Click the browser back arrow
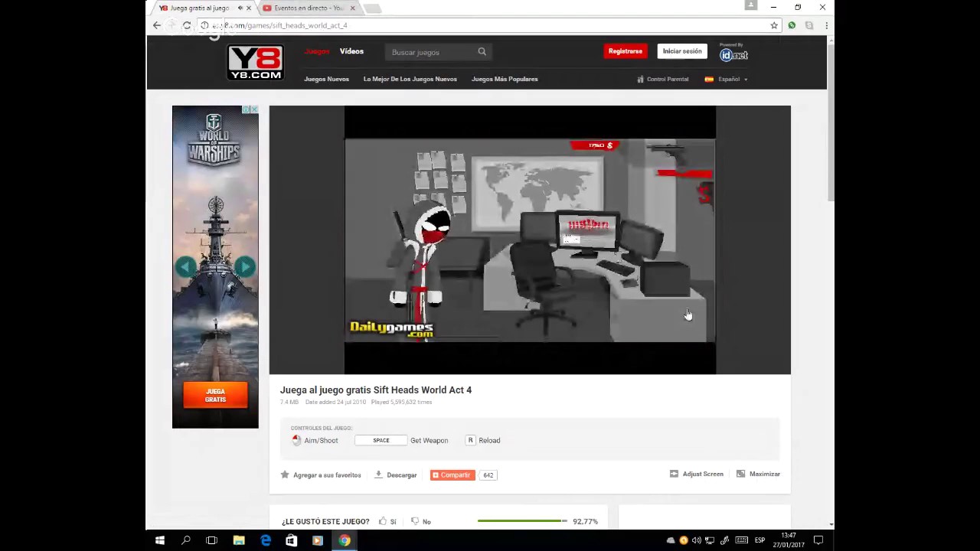980x551 pixels. [x=157, y=25]
